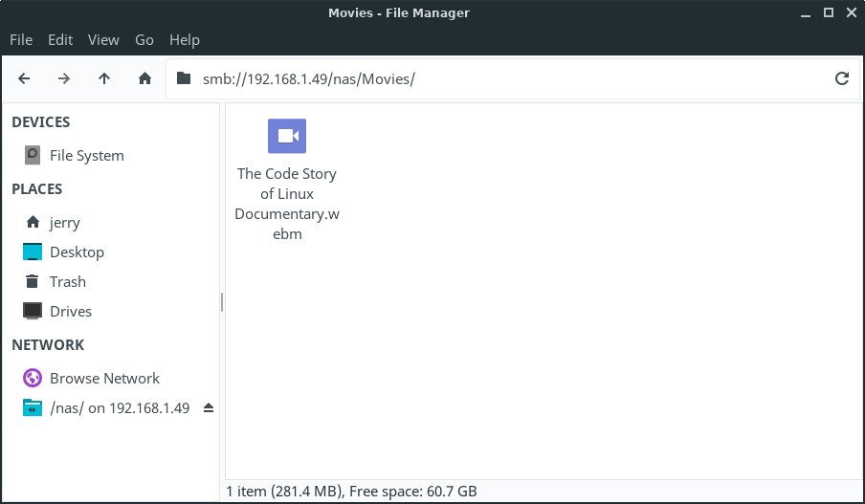The image size is (865, 504).
Task: Click the Browse Network globe icon
Action: coord(33,378)
